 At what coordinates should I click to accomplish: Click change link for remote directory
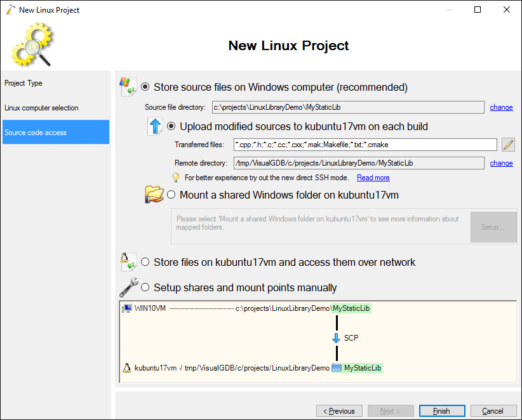point(501,163)
